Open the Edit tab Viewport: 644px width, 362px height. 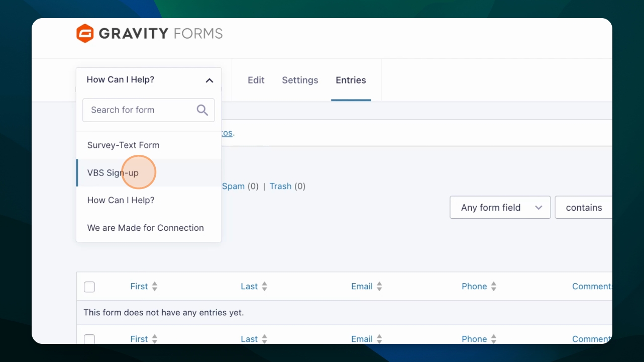tap(256, 80)
